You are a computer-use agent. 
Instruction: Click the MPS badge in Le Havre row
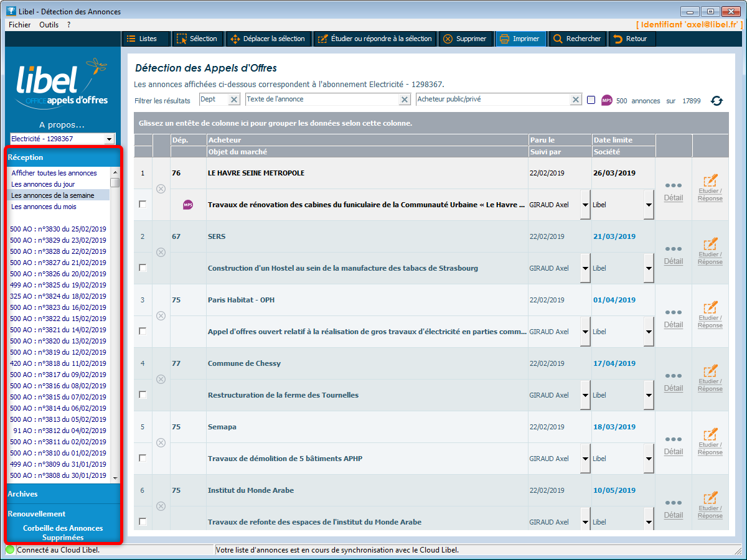(x=188, y=205)
